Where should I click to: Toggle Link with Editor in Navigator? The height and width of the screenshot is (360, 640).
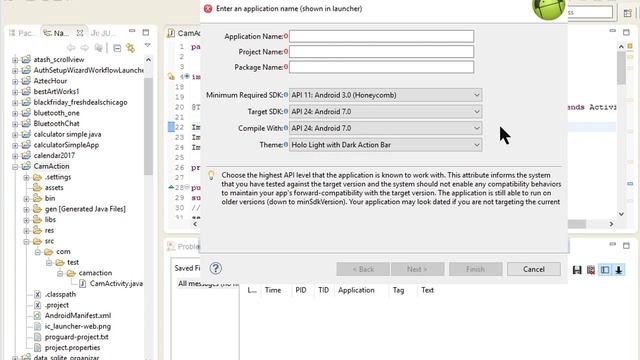[x=131, y=48]
